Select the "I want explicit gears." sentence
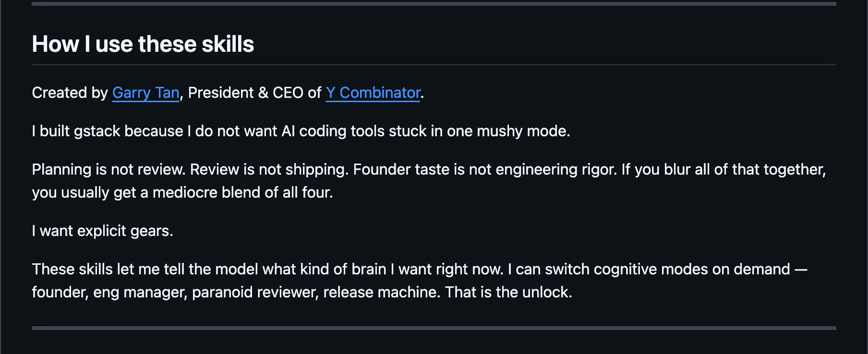The image size is (868, 354). [x=102, y=231]
